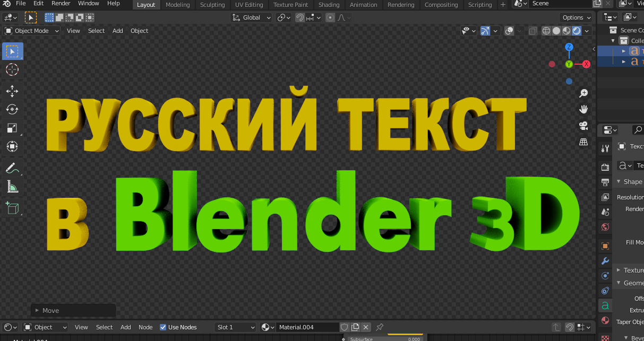Collapse the Collection in the outliner

613,41
